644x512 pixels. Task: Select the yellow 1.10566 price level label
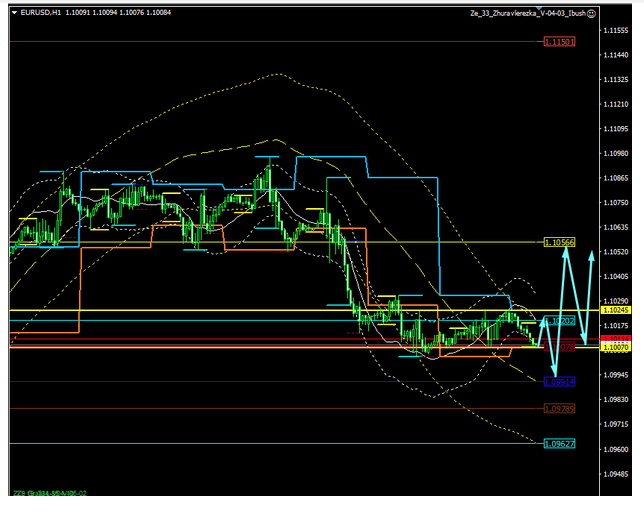tap(559, 242)
